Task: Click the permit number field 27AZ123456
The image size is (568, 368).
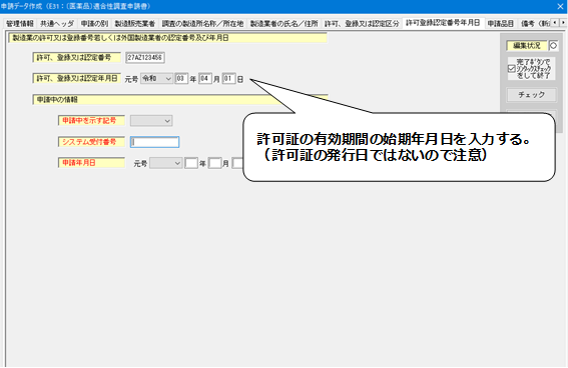Action: coord(145,58)
